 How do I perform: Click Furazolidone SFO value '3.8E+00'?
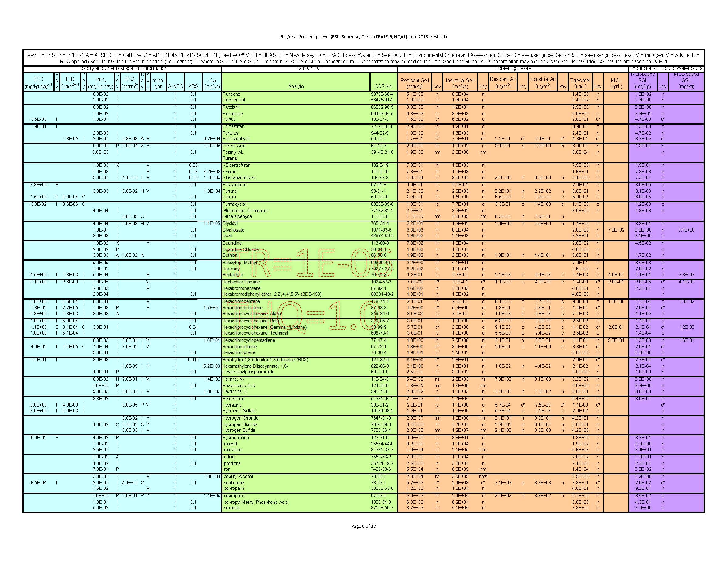pyautogui.click(x=39, y=185)
